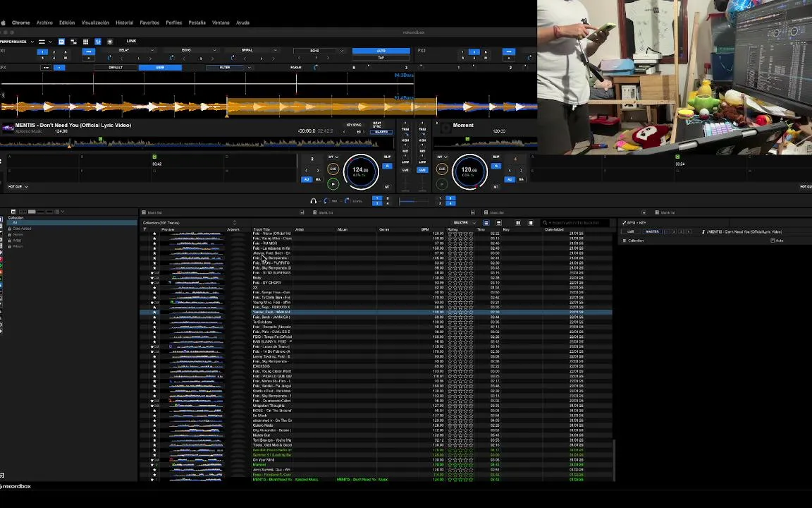812x508 pixels.
Task: Open the Edición menu
Action: click(x=67, y=23)
